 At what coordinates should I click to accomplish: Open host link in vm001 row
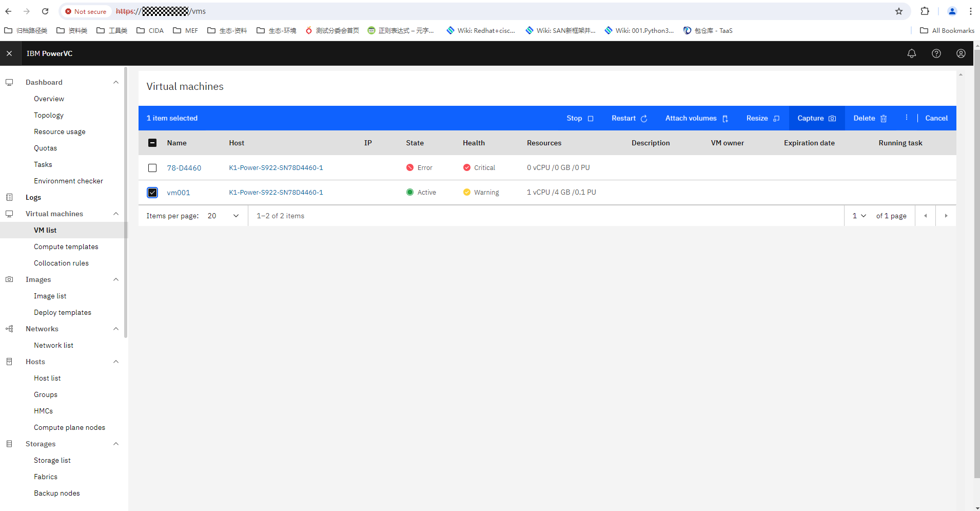coord(276,192)
